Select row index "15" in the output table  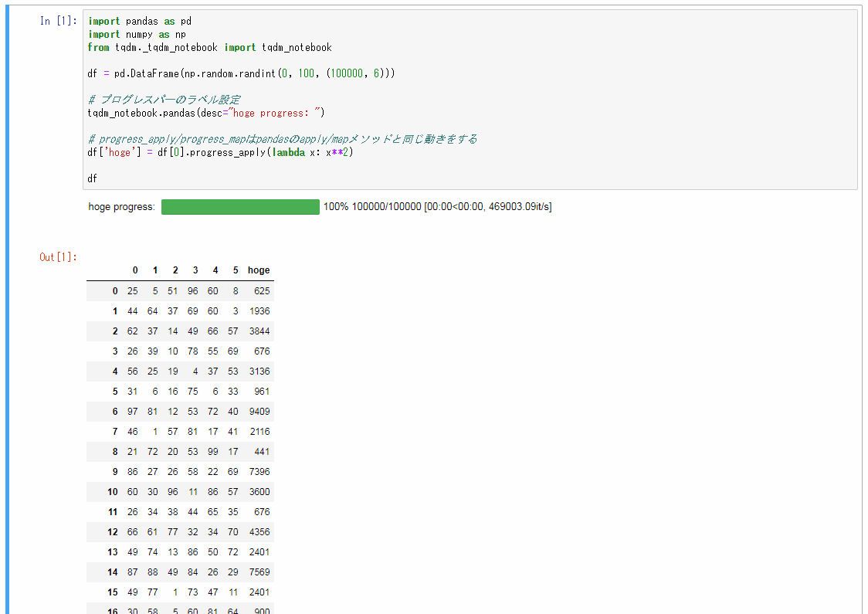coord(112,592)
